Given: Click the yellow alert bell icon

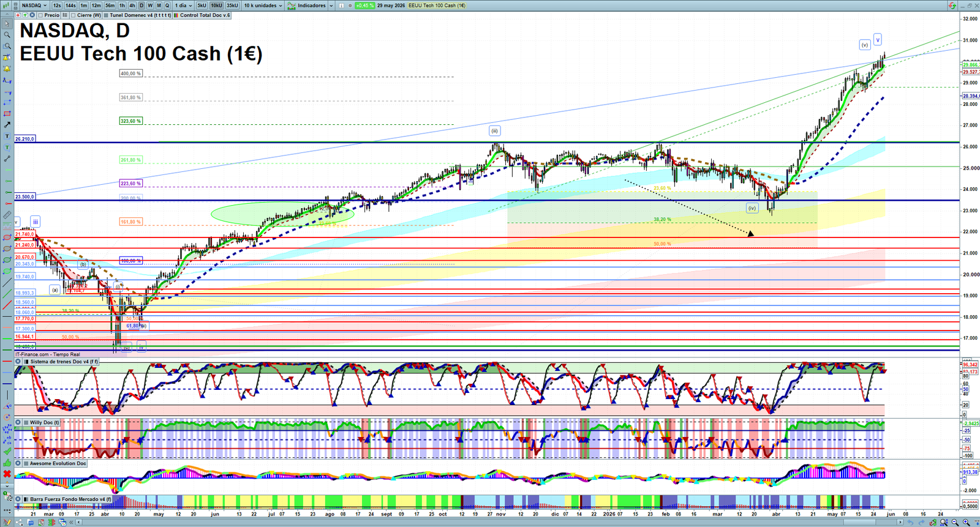Looking at the screenshot, I should 7,69.
